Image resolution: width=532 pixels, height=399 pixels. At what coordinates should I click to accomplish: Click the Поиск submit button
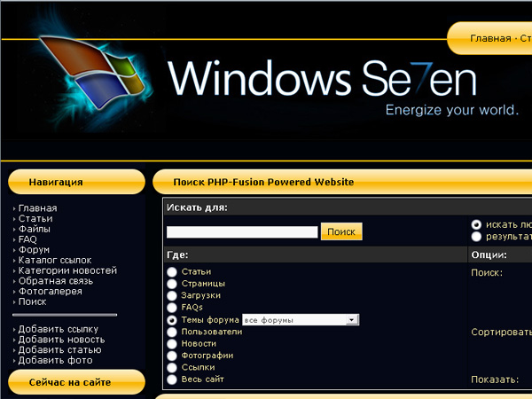click(x=341, y=231)
